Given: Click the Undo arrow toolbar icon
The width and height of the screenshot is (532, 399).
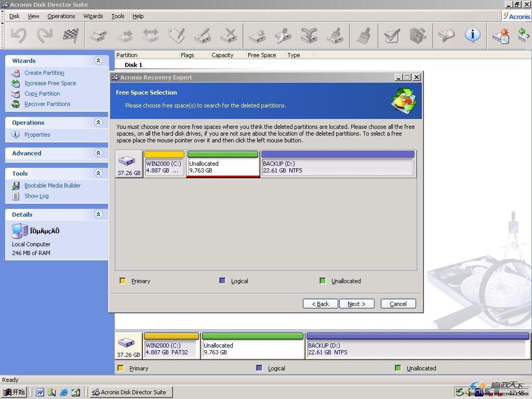Looking at the screenshot, I should 18,36.
